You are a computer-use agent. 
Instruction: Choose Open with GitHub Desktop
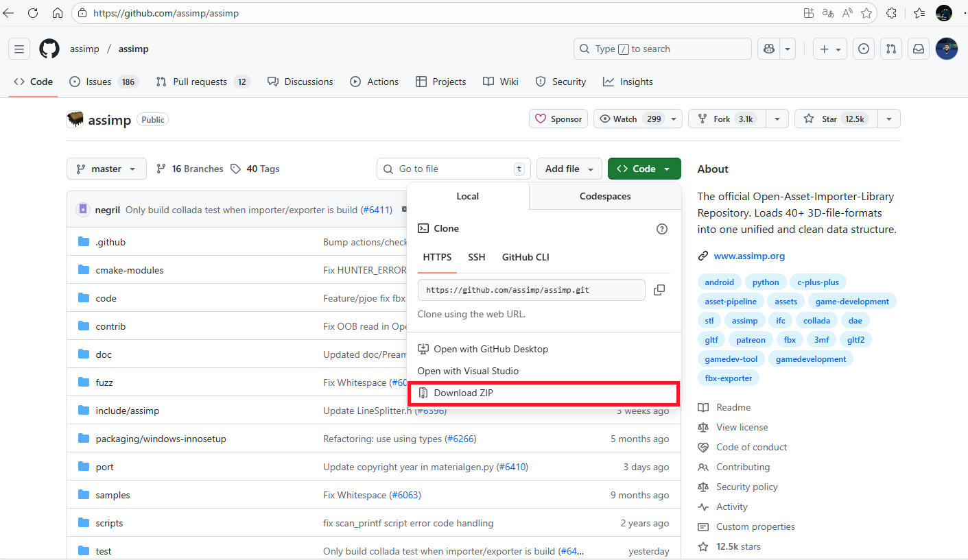543,349
